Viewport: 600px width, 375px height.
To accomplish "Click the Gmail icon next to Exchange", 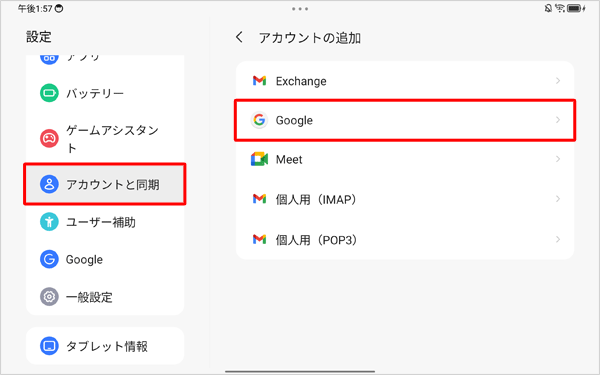I will tap(259, 81).
